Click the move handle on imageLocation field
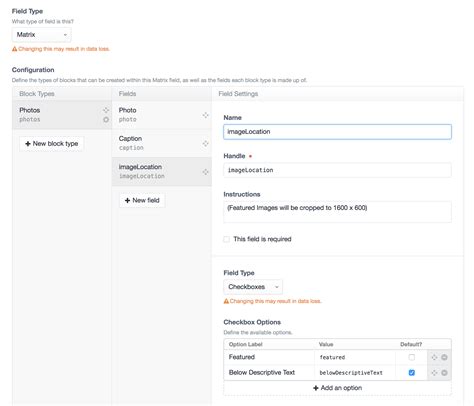 pyautogui.click(x=205, y=172)
